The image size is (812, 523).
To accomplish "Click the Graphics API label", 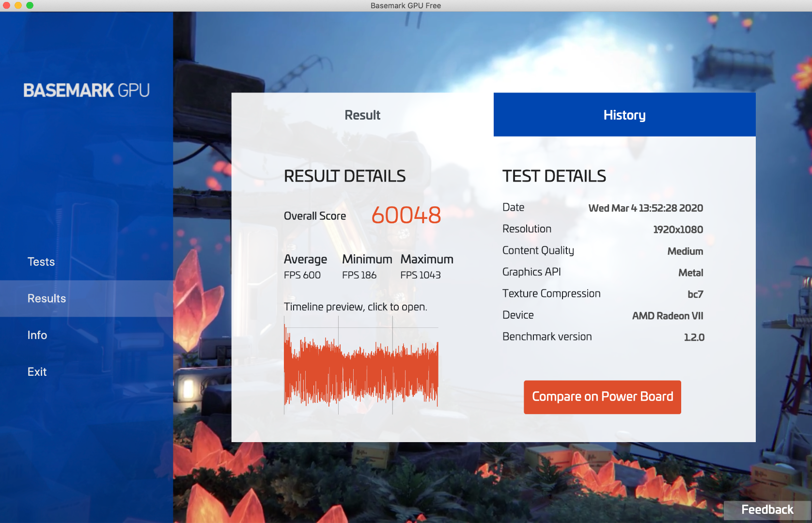I will [531, 272].
